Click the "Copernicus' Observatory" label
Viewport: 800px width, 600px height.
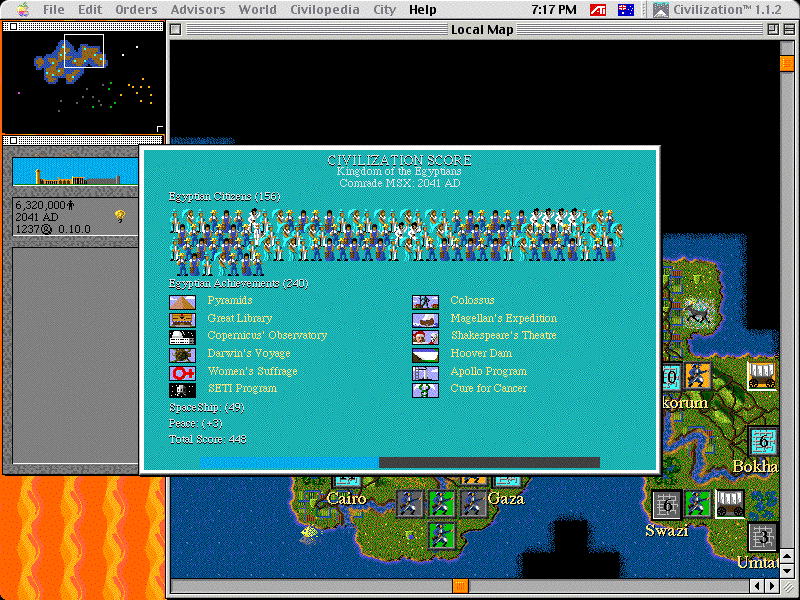pyautogui.click(x=267, y=335)
